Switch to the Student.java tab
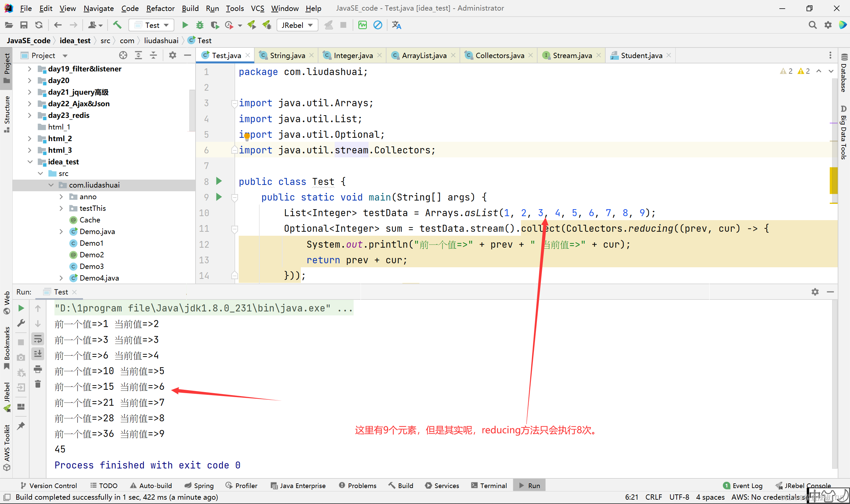This screenshot has width=850, height=504. click(641, 55)
